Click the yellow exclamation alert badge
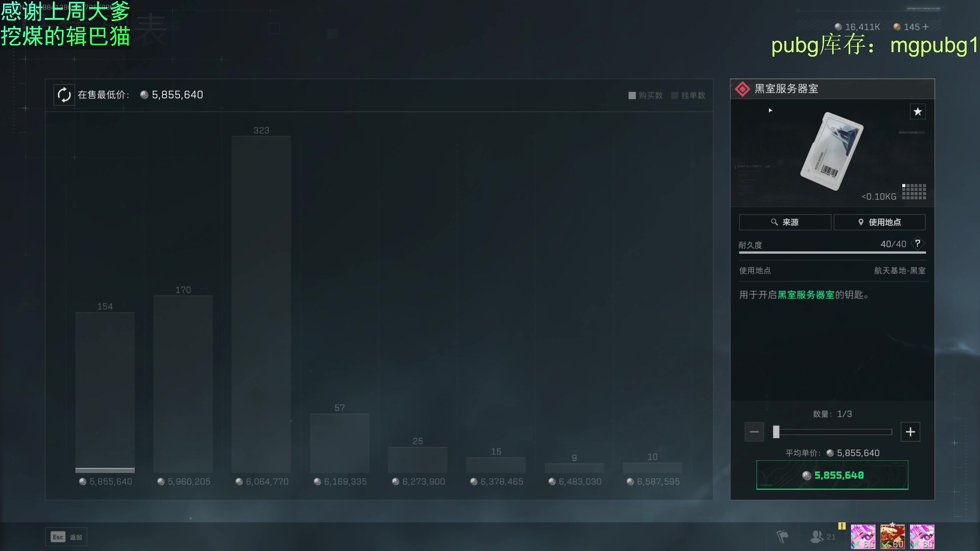 coord(842,526)
